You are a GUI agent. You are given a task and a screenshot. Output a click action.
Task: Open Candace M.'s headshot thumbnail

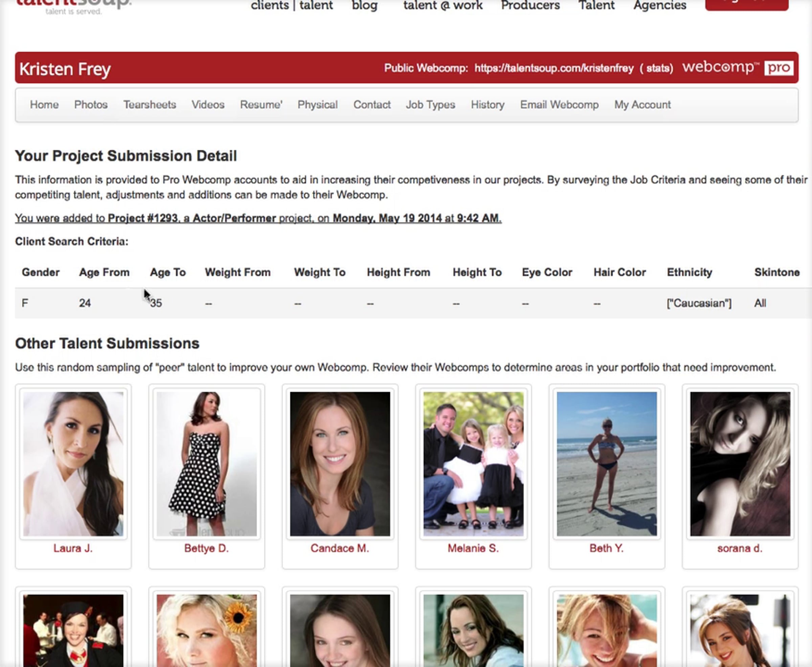339,463
